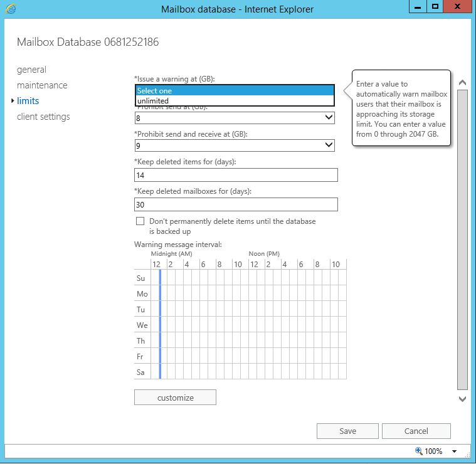
Task: Click scrollbar up arrow
Action: (x=462, y=83)
